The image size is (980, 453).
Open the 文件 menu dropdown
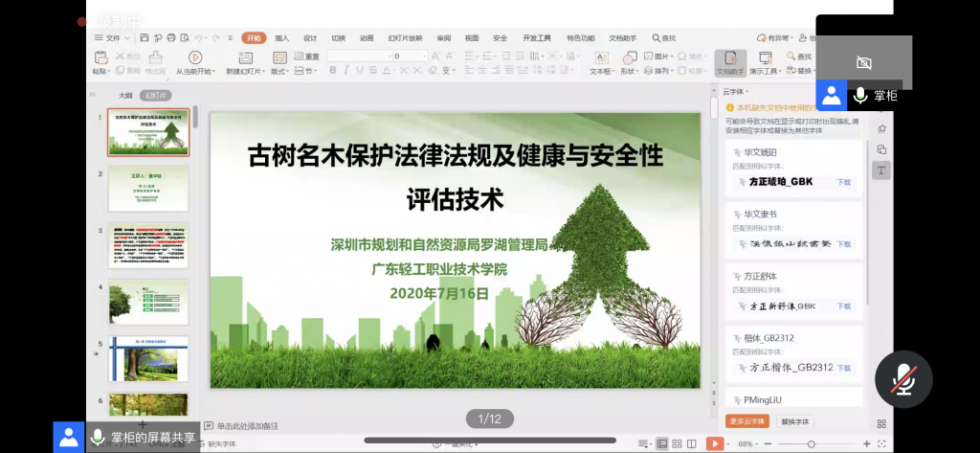click(x=112, y=37)
